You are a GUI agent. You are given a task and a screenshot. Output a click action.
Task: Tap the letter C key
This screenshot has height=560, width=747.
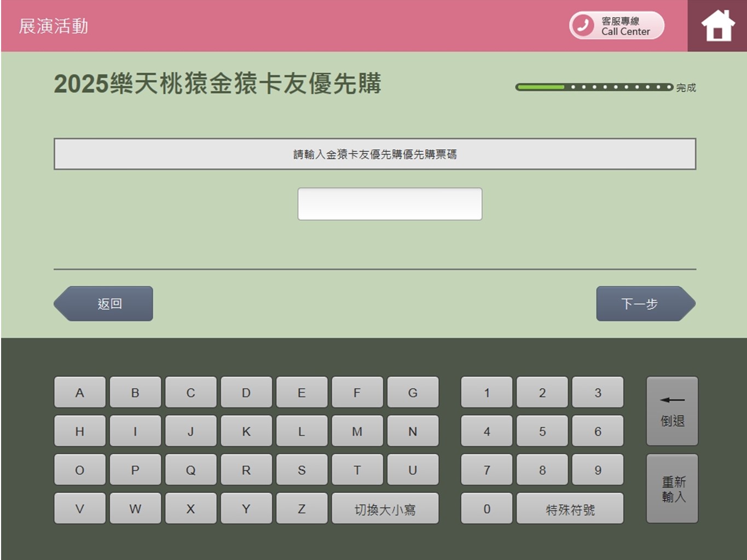pos(191,392)
